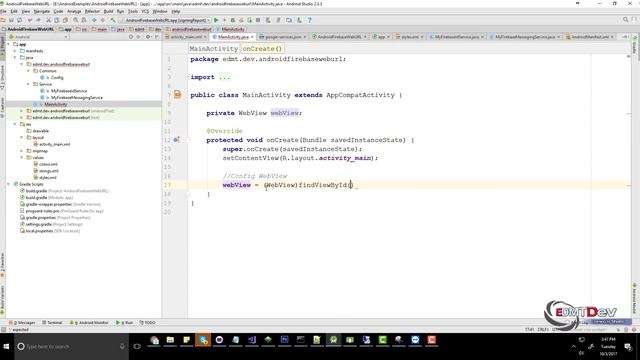Expand the mipmap folder node
The image size is (640, 360).
pos(22,151)
